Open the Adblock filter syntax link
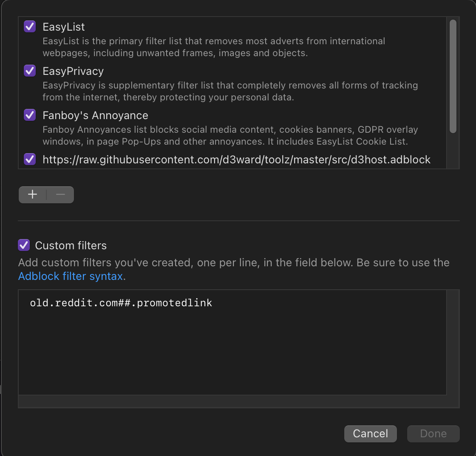 tap(71, 276)
